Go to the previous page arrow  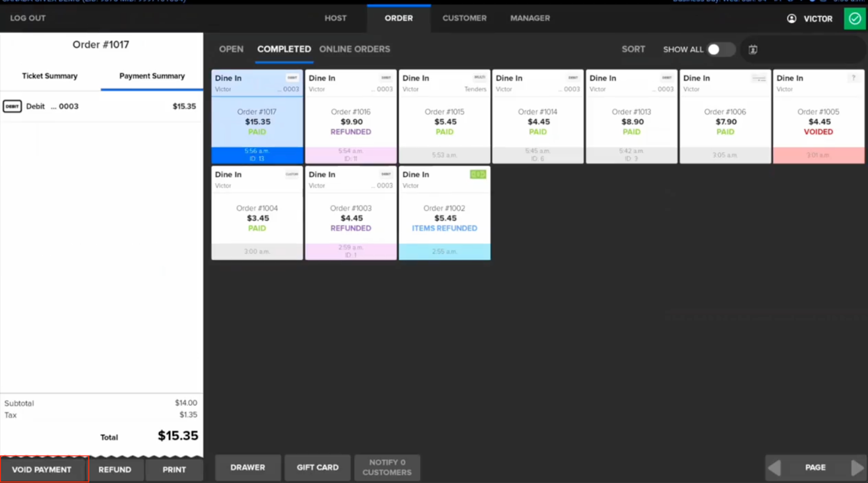point(775,467)
